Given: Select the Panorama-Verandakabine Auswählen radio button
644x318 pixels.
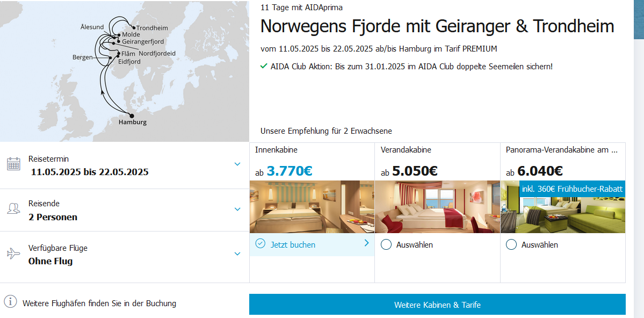Looking at the screenshot, I should [511, 245].
